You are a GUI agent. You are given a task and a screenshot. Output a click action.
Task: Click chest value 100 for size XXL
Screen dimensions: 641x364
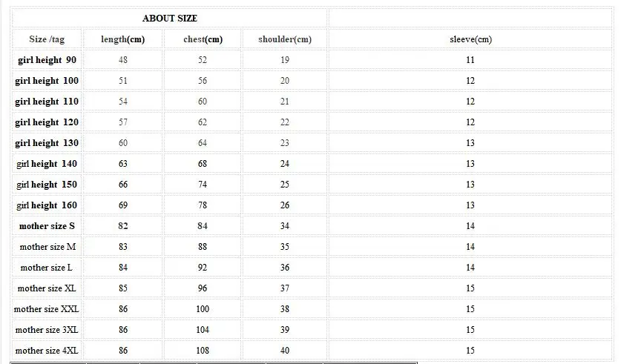click(203, 309)
